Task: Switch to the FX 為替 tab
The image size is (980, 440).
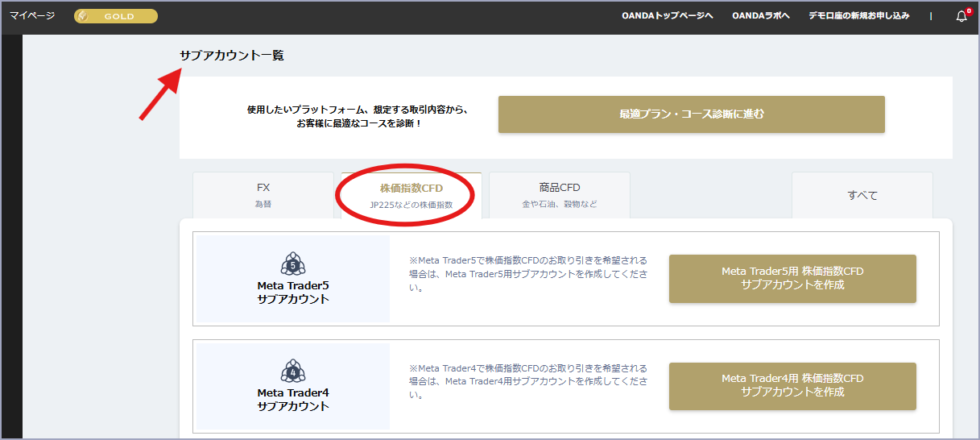Action: 263,195
